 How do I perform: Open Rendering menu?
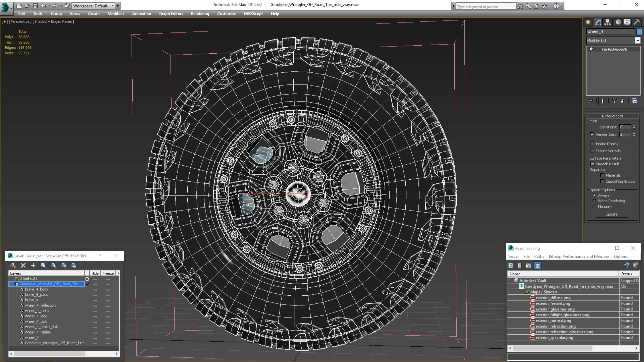tap(200, 14)
